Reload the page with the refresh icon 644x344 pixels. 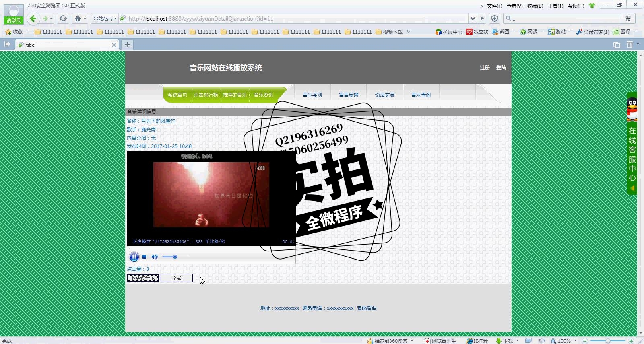tap(63, 19)
